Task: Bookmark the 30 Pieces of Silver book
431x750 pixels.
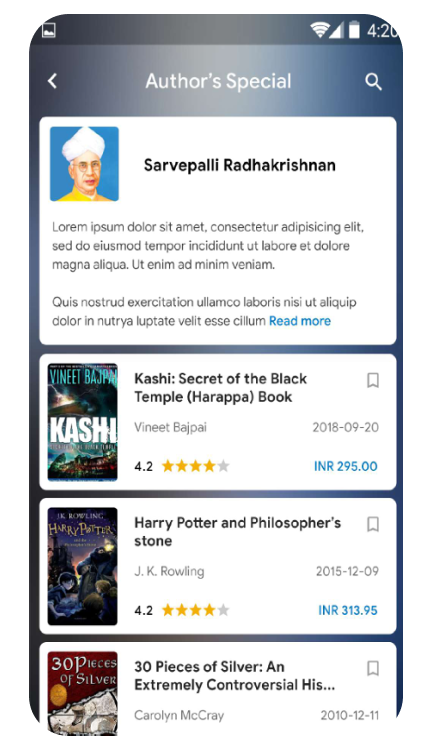Action: point(373,668)
